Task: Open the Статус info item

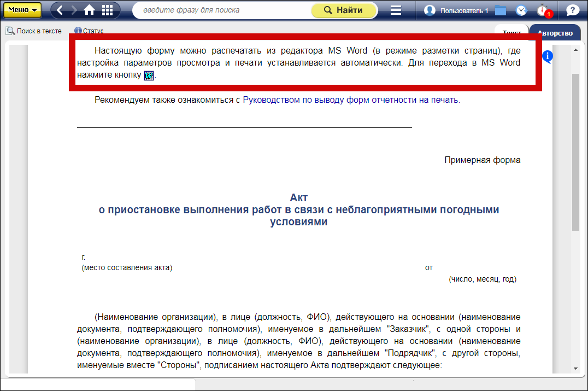Action: pyautogui.click(x=89, y=31)
